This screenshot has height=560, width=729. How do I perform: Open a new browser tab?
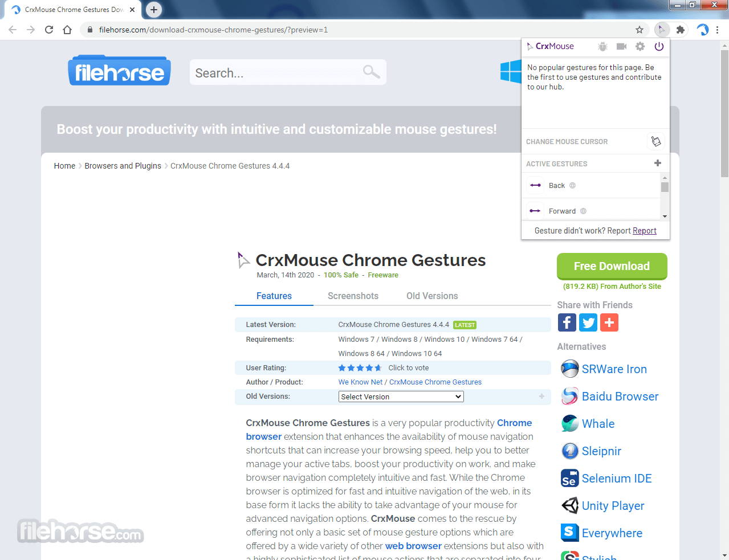coord(154,10)
